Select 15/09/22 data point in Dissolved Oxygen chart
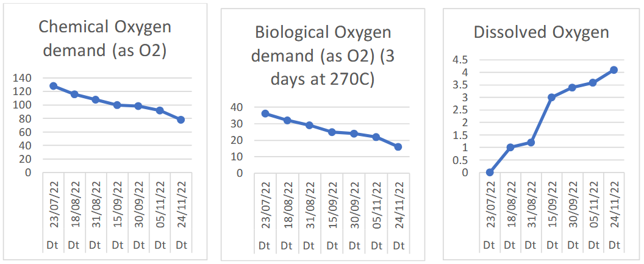The height and width of the screenshot is (264, 644). (551, 98)
